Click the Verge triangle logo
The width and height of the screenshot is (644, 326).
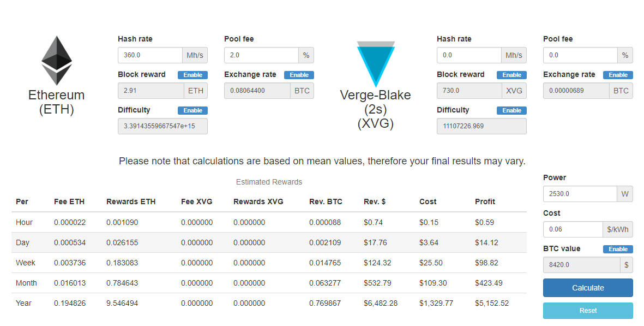376,64
